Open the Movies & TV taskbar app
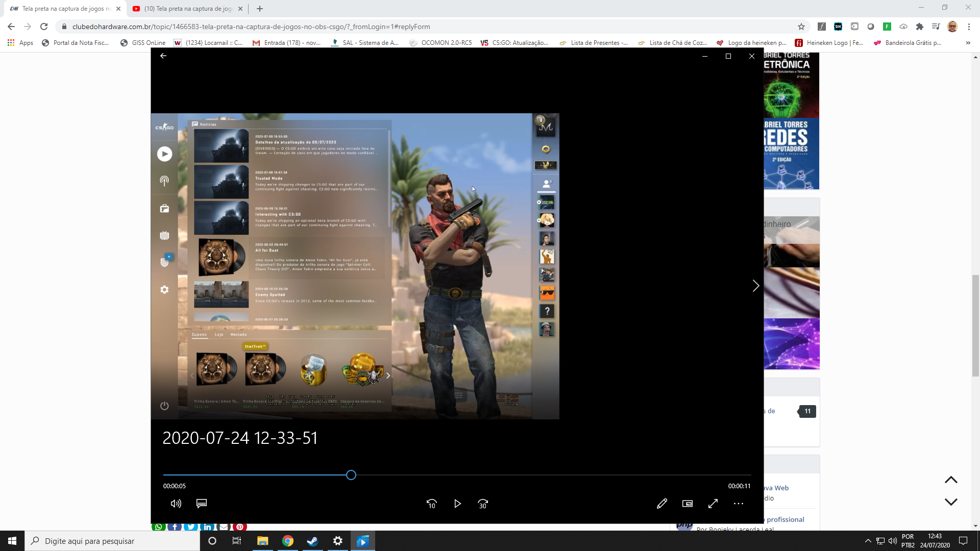Image resolution: width=980 pixels, height=551 pixels. click(363, 541)
